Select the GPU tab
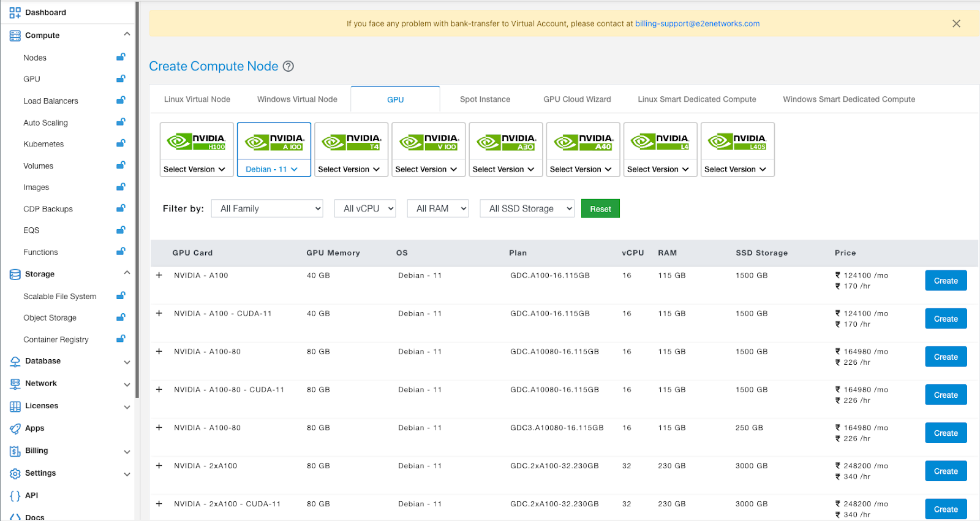This screenshot has height=521, width=980. coord(396,99)
